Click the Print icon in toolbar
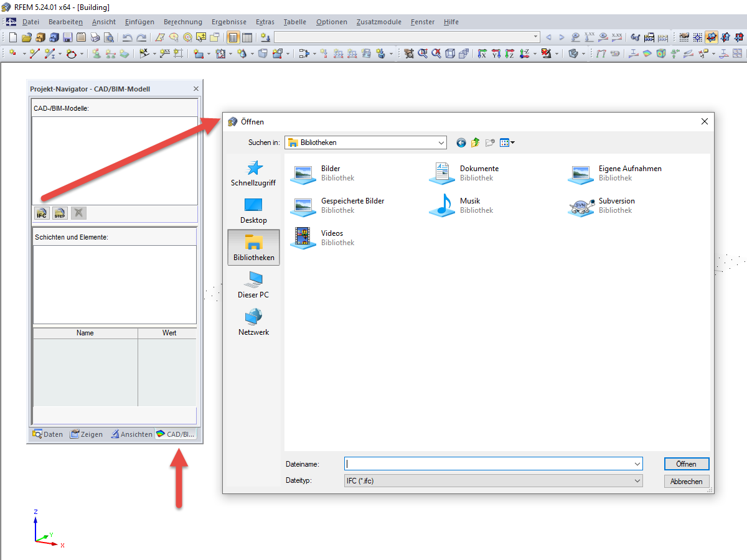The image size is (747, 560). pos(95,37)
